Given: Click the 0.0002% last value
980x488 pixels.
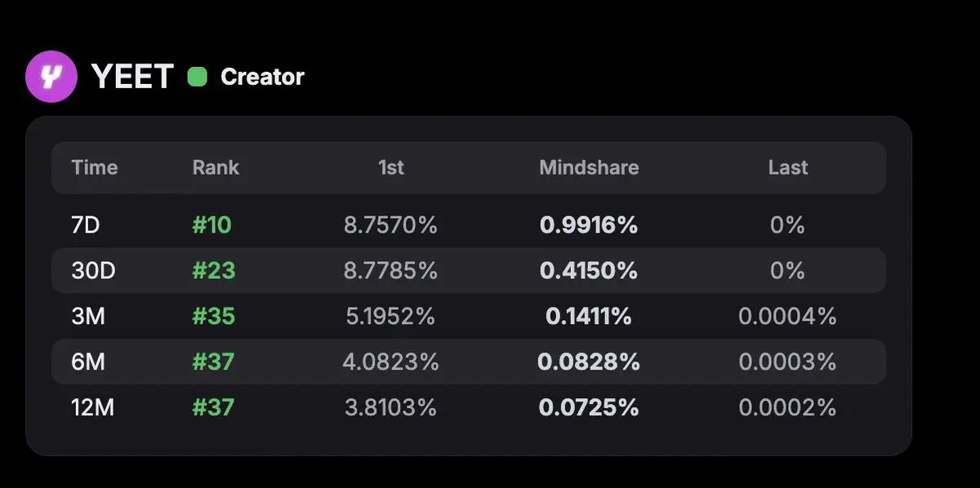Looking at the screenshot, I should (787, 407).
